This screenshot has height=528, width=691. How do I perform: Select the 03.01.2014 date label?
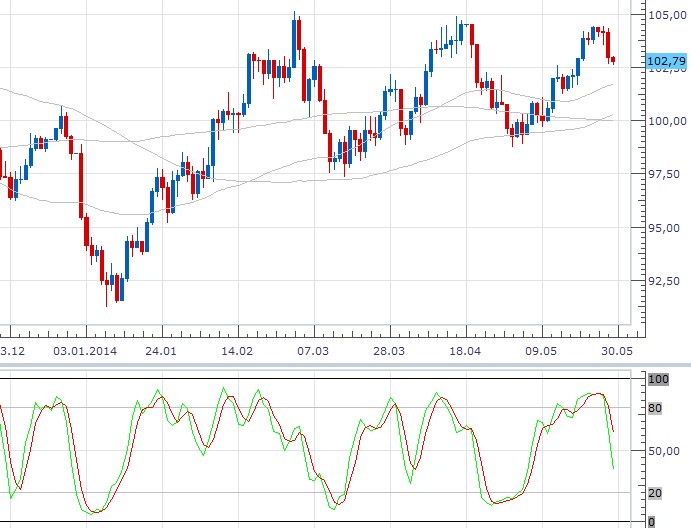(x=85, y=353)
